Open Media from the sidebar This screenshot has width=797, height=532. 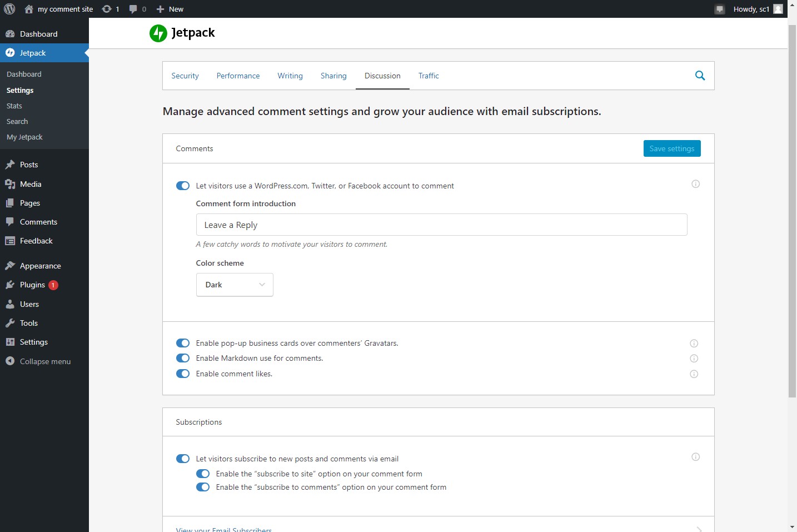click(44, 184)
